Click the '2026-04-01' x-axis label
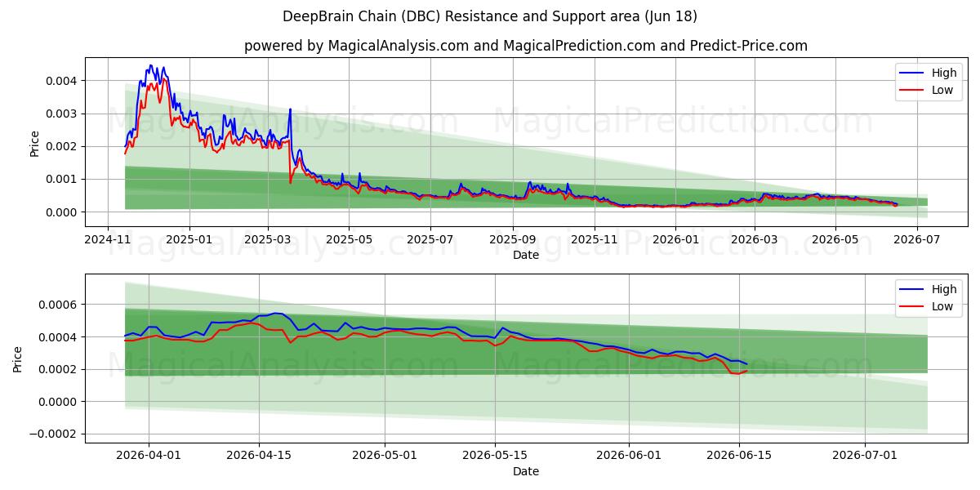This screenshot has width=980, height=490. coord(149,457)
